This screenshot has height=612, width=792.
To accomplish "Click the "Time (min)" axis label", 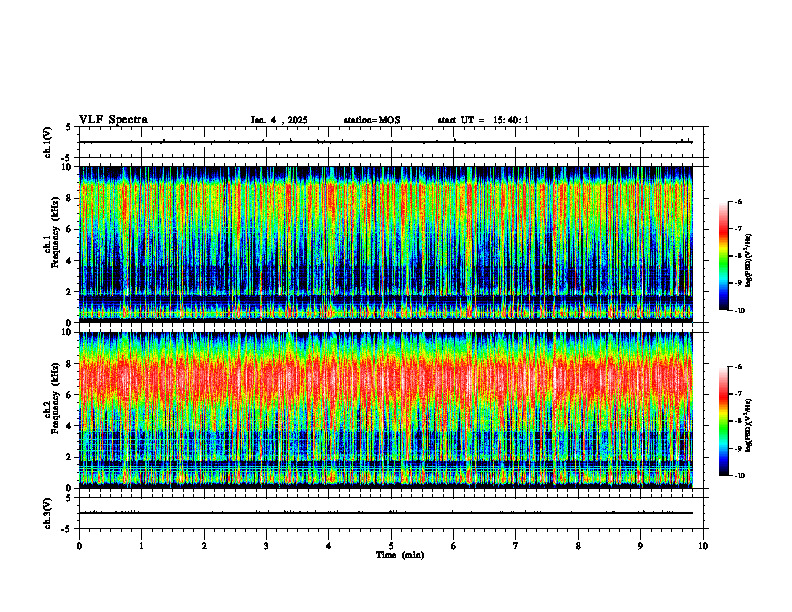I will point(400,555).
